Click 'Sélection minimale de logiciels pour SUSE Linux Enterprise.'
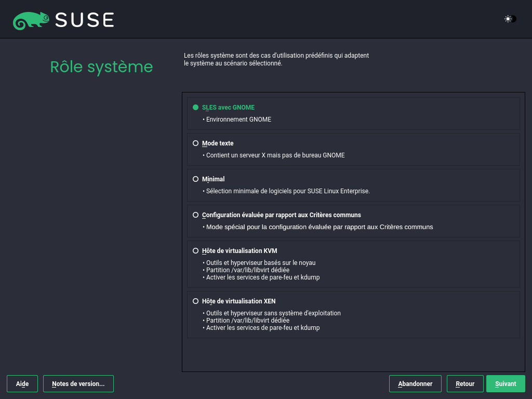The image size is (532, 399). pos(288,191)
